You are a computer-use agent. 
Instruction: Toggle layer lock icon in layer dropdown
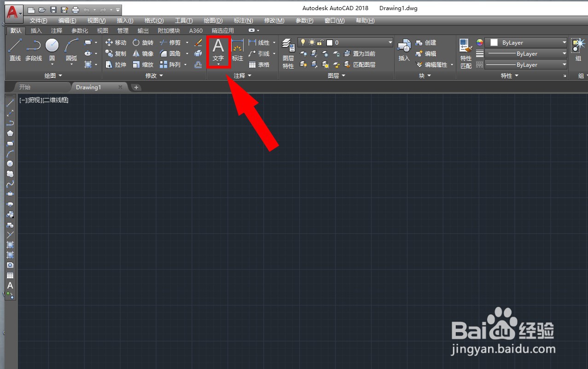click(x=321, y=42)
